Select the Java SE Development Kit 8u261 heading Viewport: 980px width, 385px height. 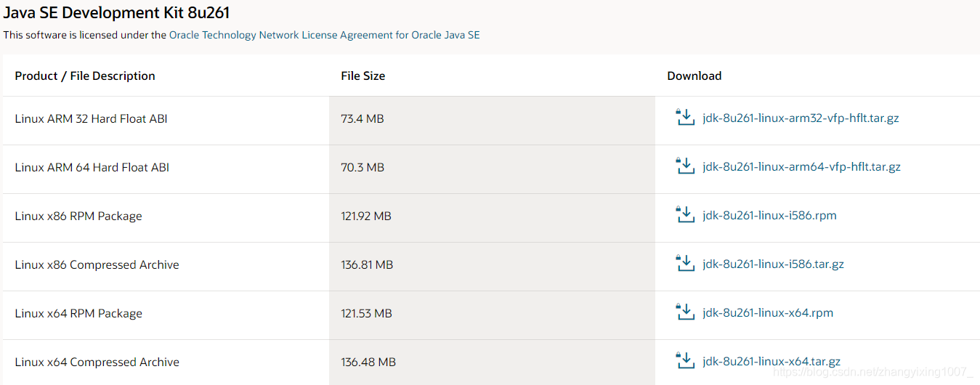[117, 12]
